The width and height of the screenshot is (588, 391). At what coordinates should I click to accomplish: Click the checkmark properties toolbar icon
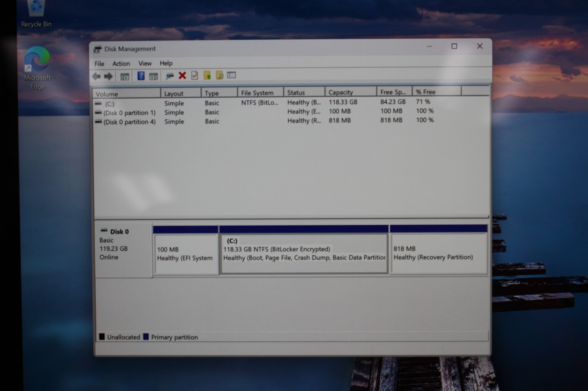(195, 75)
